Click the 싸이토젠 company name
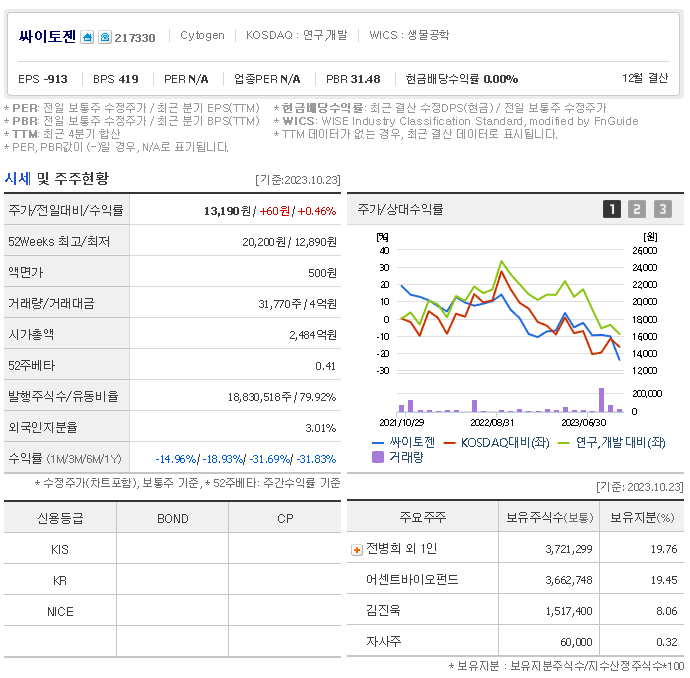 (x=47, y=37)
